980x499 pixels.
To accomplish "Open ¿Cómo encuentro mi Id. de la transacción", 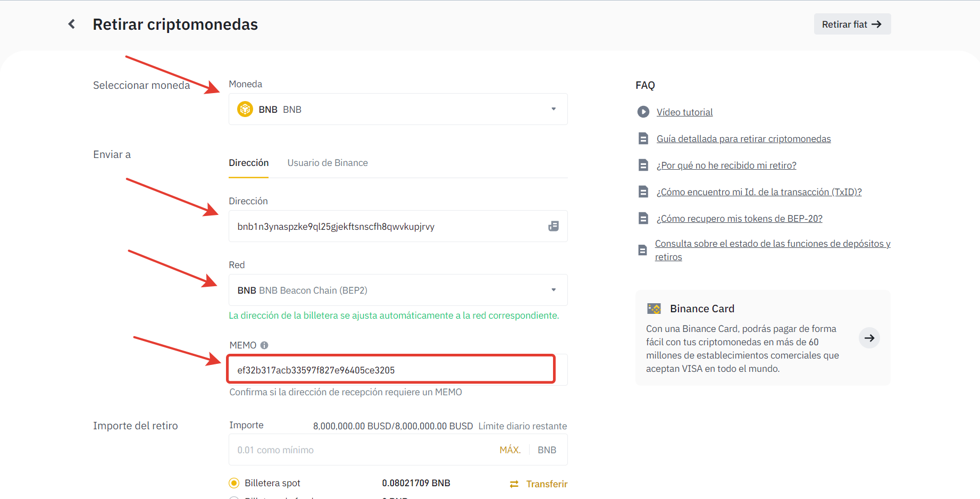I will point(759,192).
